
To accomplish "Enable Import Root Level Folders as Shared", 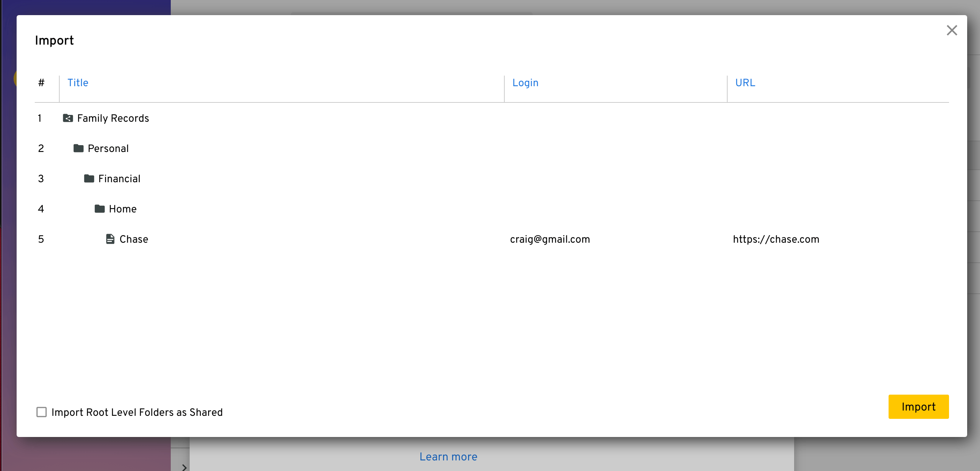I will pyautogui.click(x=42, y=412).
